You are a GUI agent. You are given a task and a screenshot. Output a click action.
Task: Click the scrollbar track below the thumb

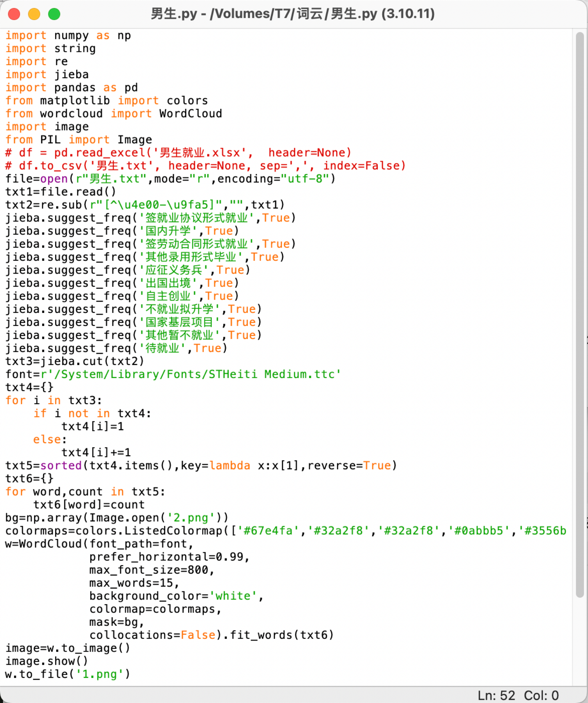(579, 641)
